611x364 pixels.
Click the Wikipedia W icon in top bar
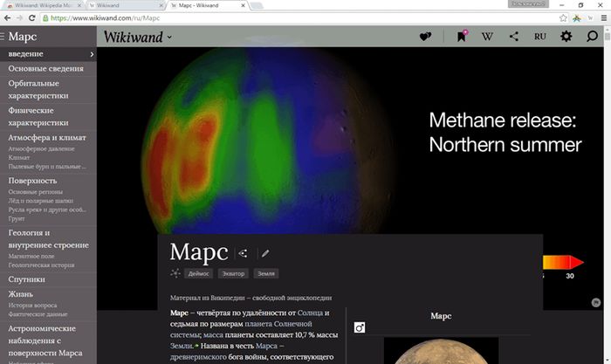pyautogui.click(x=487, y=37)
